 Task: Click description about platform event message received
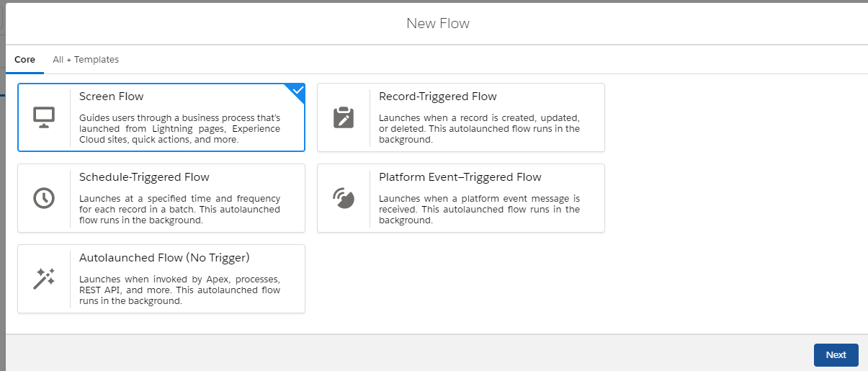(479, 210)
